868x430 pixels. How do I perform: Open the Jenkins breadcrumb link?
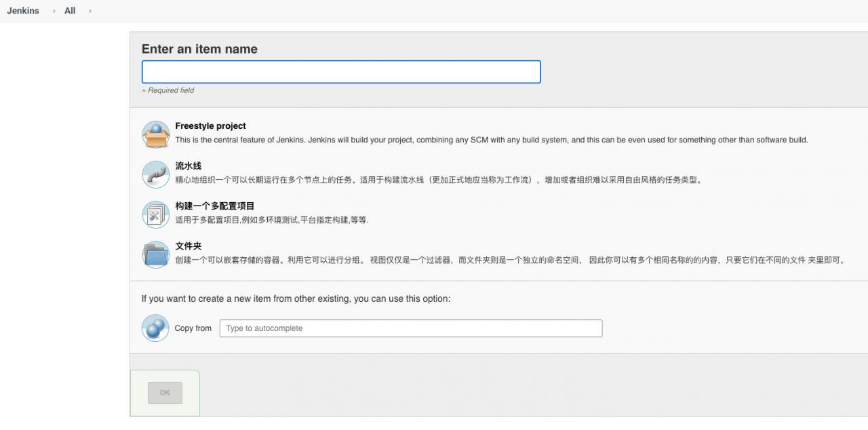tap(23, 11)
